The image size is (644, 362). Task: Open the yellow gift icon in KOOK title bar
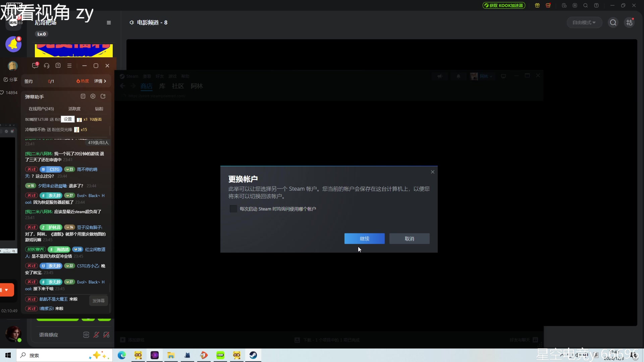(537, 5)
